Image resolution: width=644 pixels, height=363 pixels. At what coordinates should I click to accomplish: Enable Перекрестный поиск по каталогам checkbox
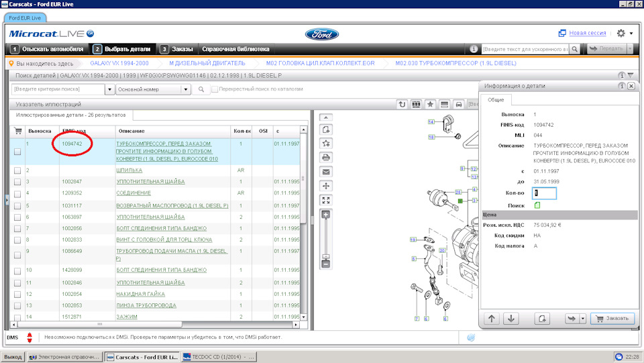(215, 89)
